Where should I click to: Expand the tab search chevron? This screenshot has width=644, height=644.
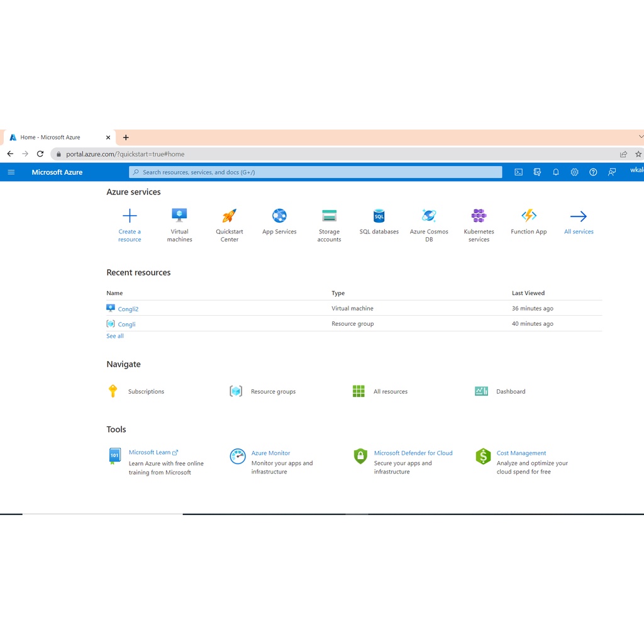point(641,136)
